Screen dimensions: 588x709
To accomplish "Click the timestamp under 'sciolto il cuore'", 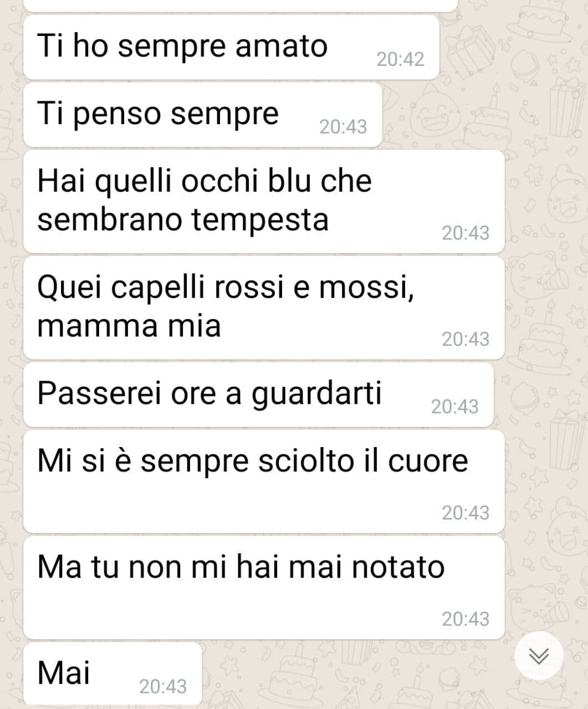I will [466, 513].
